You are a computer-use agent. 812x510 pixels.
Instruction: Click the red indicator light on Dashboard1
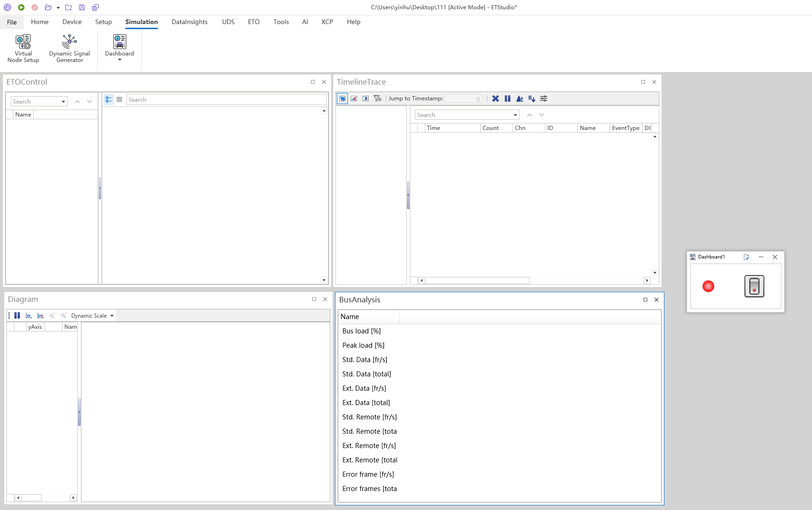click(708, 286)
